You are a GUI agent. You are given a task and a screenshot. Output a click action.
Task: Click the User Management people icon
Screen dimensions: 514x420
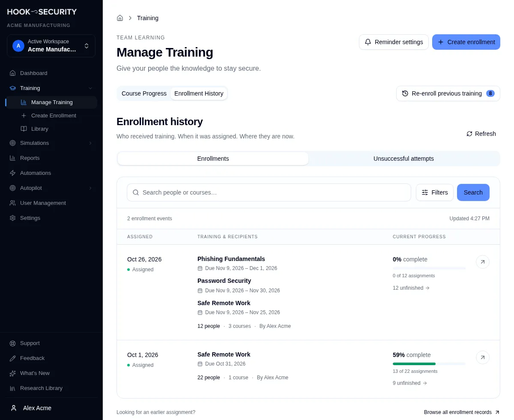[12, 203]
